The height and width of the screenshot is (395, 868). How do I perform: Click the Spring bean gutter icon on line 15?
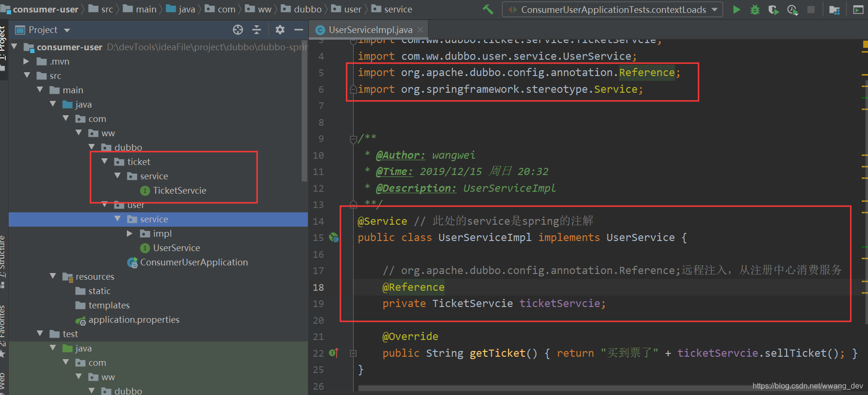(x=334, y=237)
